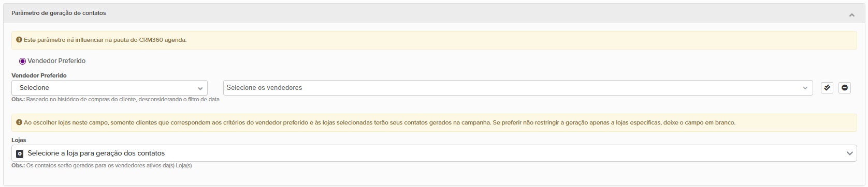Click the Obs note about histórico de compras
868x187 pixels.
pos(115,99)
